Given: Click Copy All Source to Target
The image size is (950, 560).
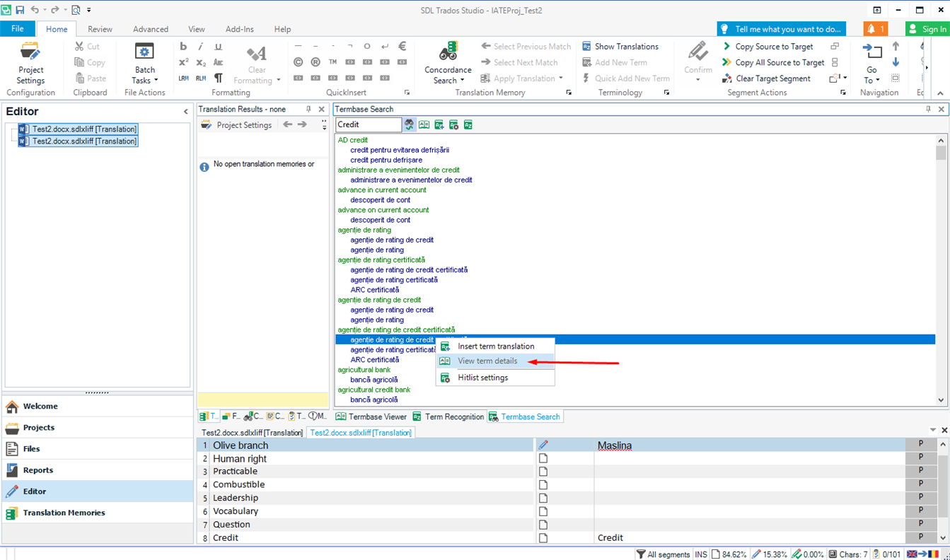Looking at the screenshot, I should tap(773, 62).
